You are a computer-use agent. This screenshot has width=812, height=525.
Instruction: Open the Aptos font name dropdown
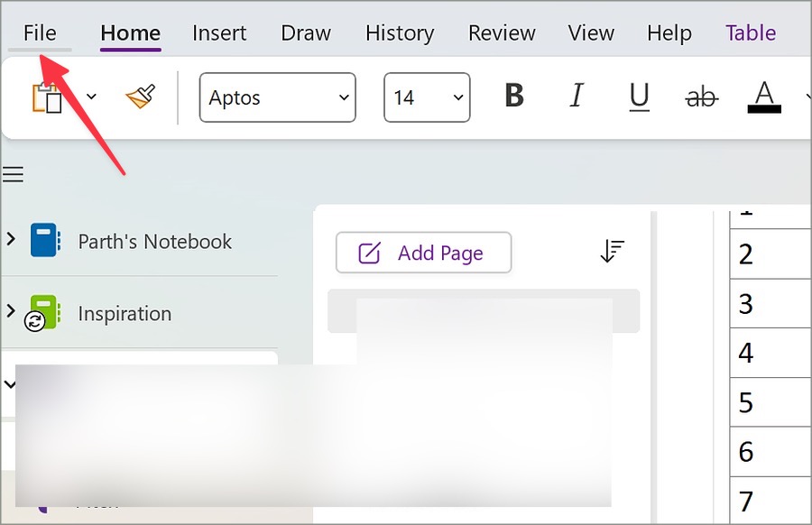278,97
